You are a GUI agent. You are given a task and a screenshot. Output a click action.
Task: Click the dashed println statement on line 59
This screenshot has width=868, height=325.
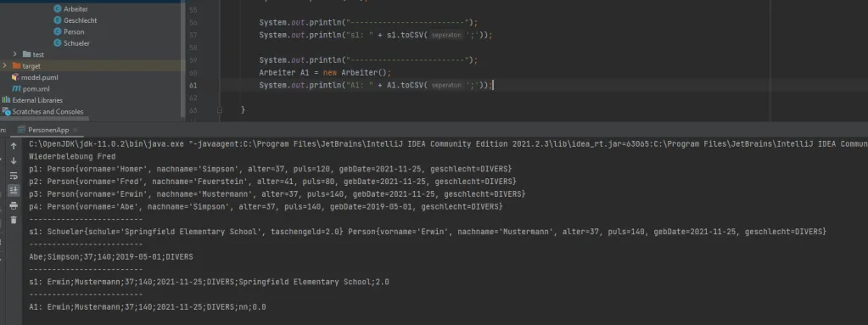[x=368, y=60]
